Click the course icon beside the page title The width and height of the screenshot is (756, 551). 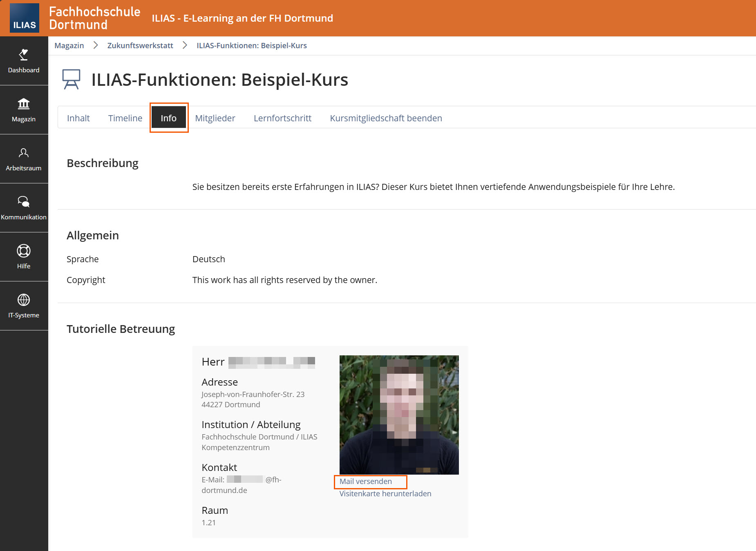[71, 79]
